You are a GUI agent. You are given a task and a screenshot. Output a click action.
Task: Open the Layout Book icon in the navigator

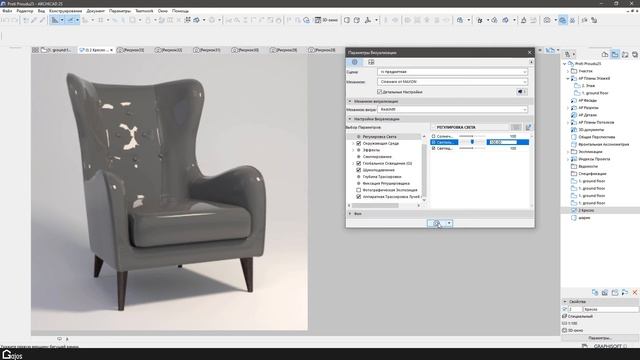coord(625,54)
